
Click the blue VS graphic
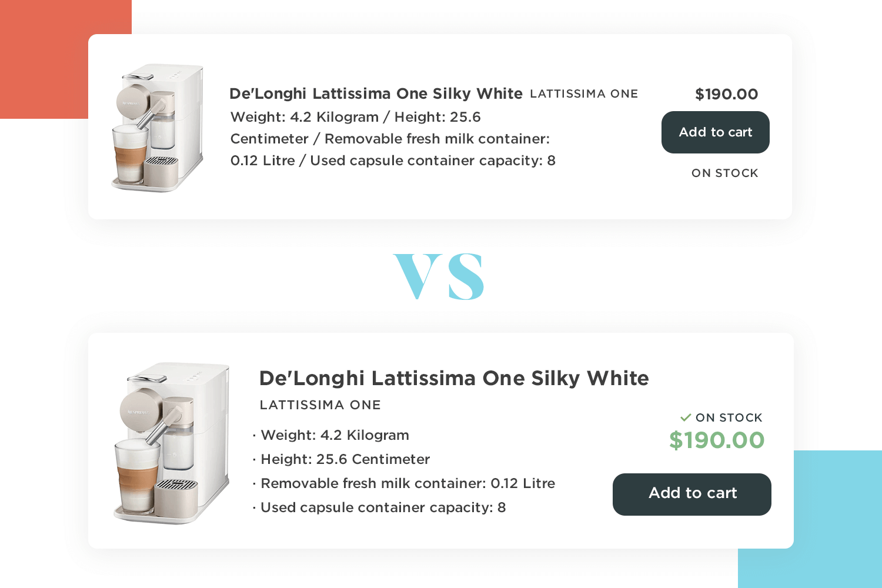pyautogui.click(x=439, y=276)
